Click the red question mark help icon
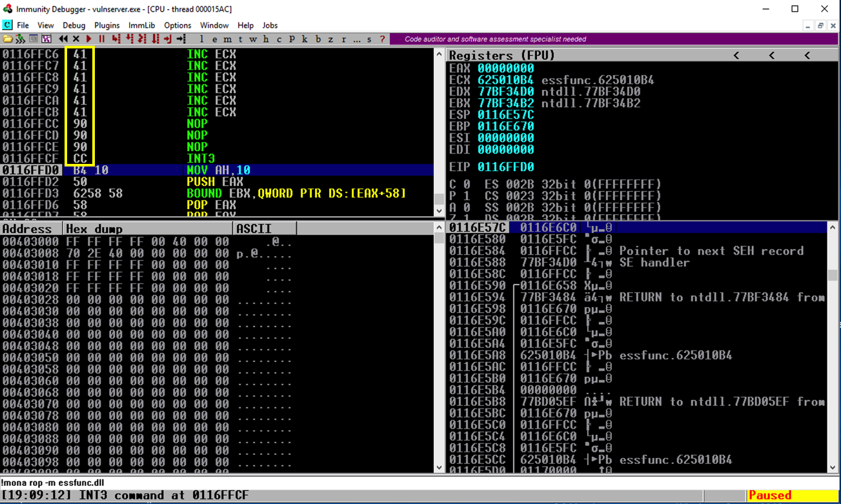Image resolution: width=841 pixels, height=504 pixels. 382,39
